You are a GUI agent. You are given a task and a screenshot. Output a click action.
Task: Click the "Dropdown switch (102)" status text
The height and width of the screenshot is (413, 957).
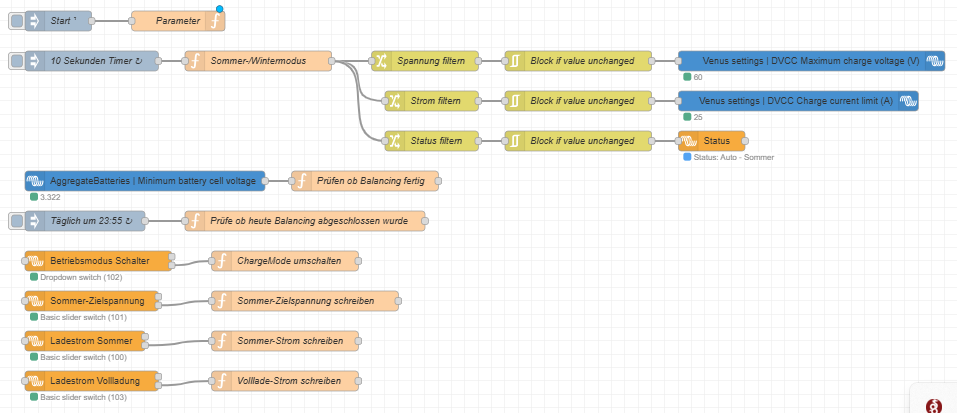click(x=81, y=278)
